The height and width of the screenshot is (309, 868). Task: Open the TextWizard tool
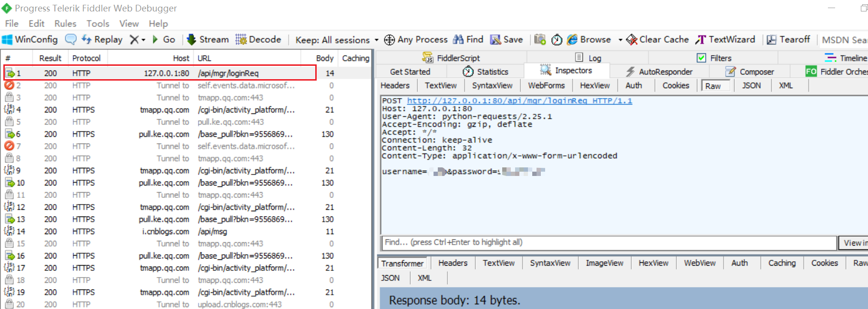725,40
